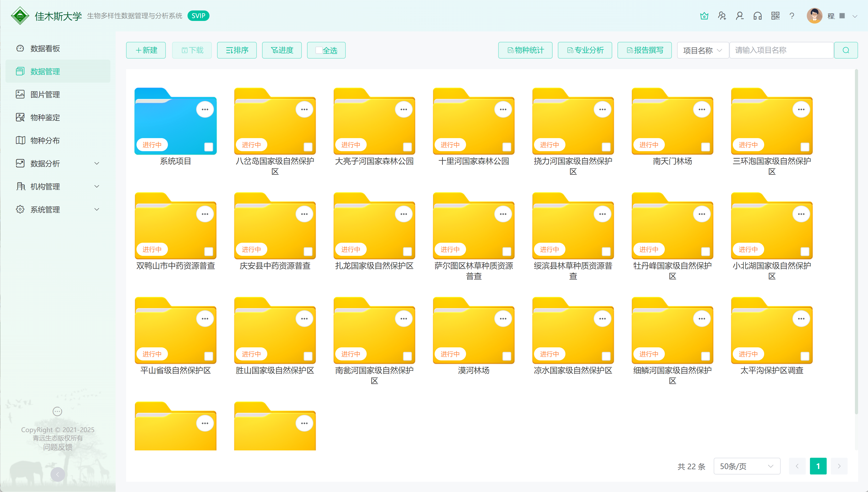The width and height of the screenshot is (868, 492).
Task: Check the 系统项目 folder checkbox
Action: tap(209, 147)
